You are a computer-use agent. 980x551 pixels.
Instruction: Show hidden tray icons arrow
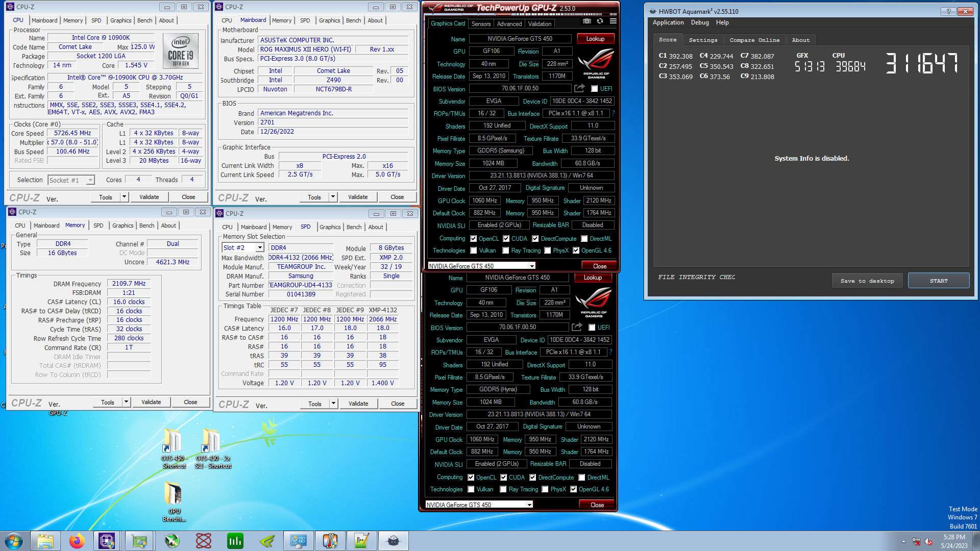[903, 541]
